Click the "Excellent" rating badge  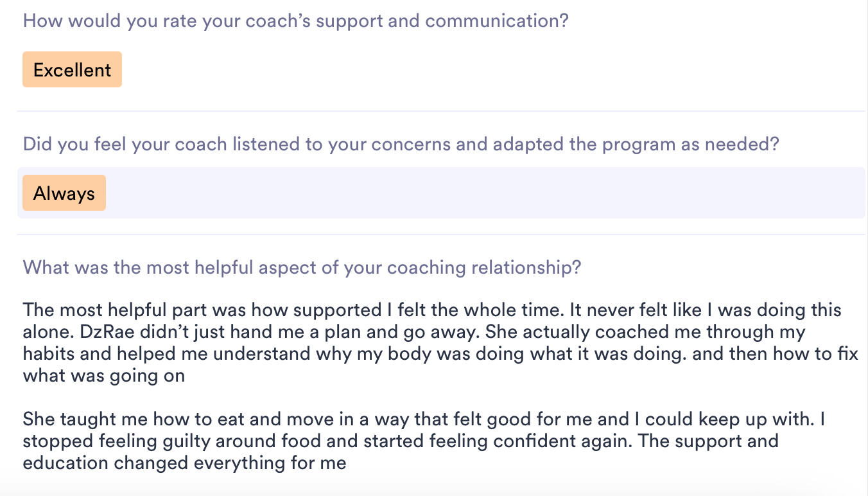point(72,70)
